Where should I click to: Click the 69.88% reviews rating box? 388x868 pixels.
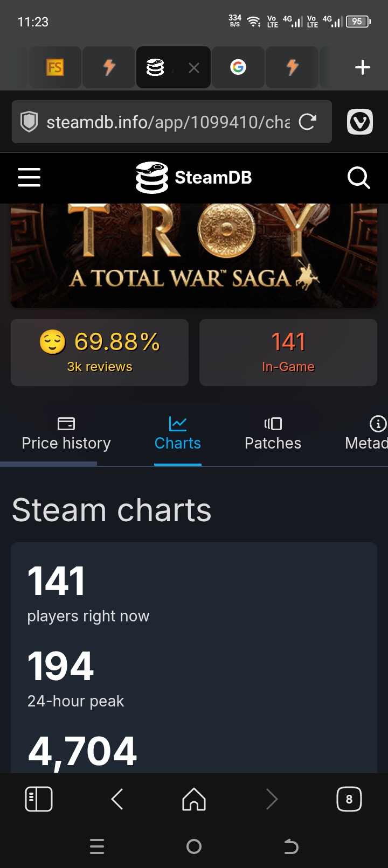coord(100,352)
